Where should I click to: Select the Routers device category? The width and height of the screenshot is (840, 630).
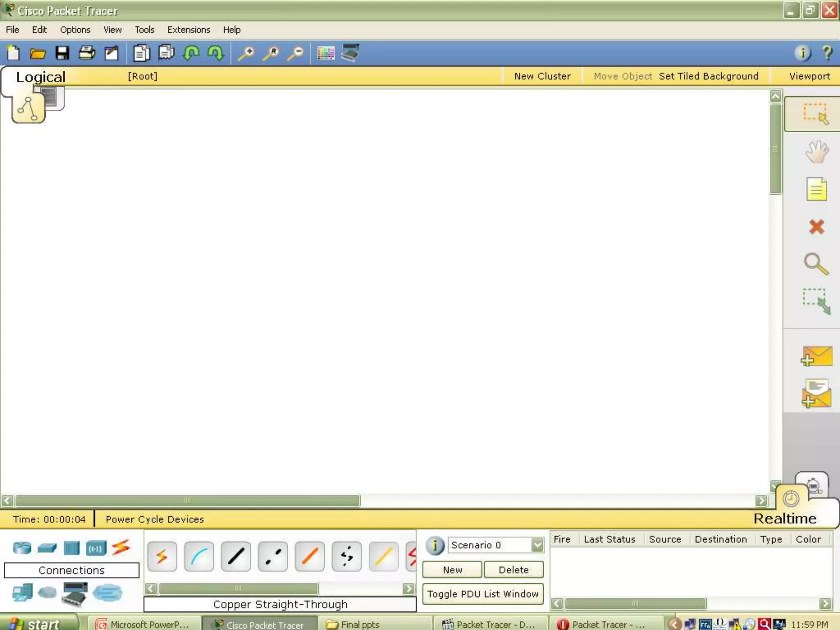(22, 548)
